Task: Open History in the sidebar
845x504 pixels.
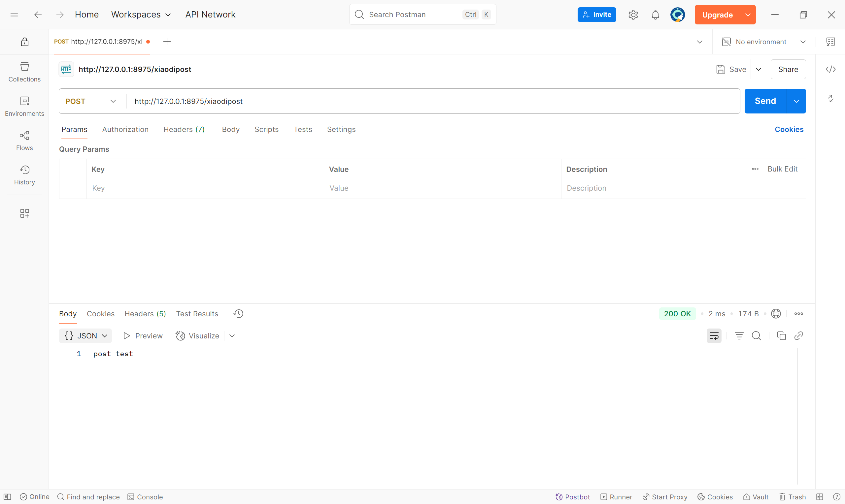Action: coord(24,174)
